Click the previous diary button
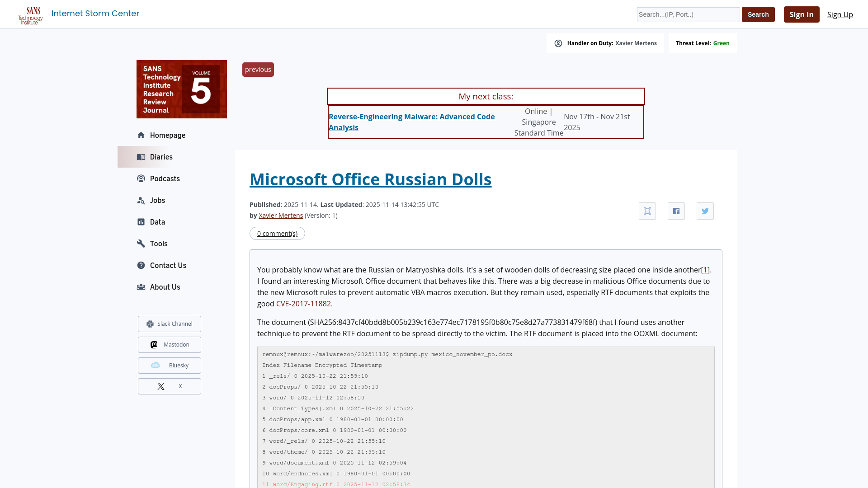 click(258, 69)
